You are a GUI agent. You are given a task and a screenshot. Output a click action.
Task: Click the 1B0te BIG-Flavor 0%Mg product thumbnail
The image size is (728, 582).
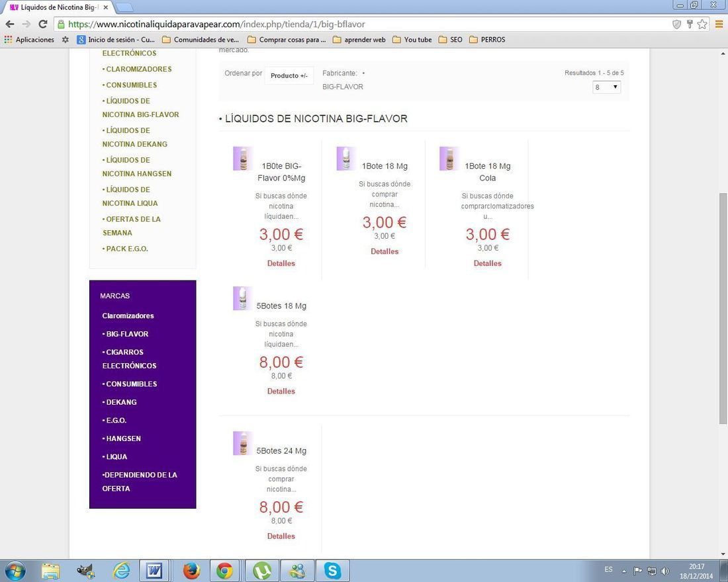pos(243,159)
